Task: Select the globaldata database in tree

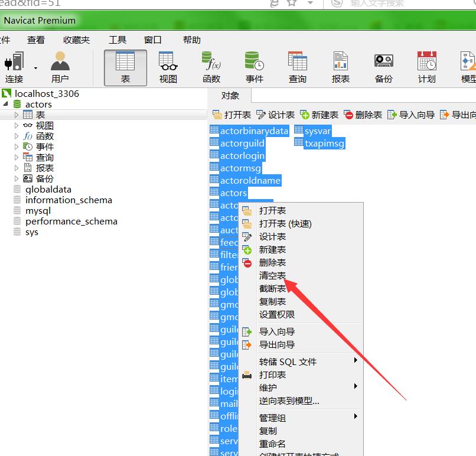Action: tap(48, 190)
